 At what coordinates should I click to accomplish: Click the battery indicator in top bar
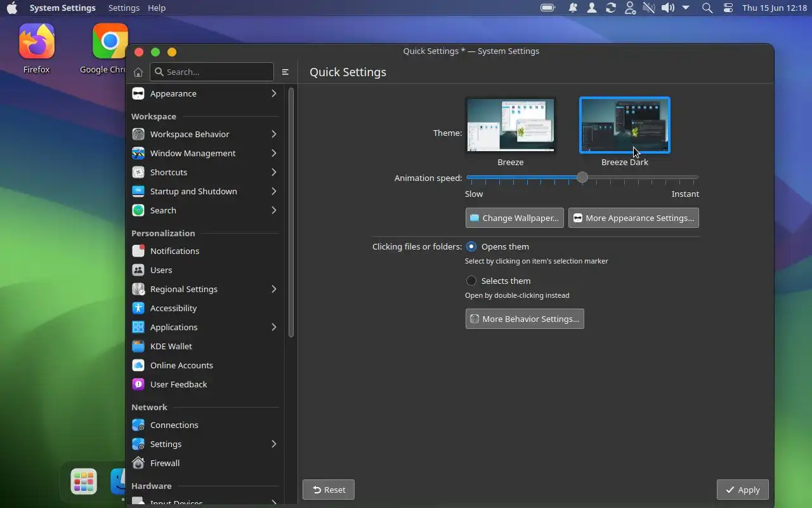(x=547, y=8)
